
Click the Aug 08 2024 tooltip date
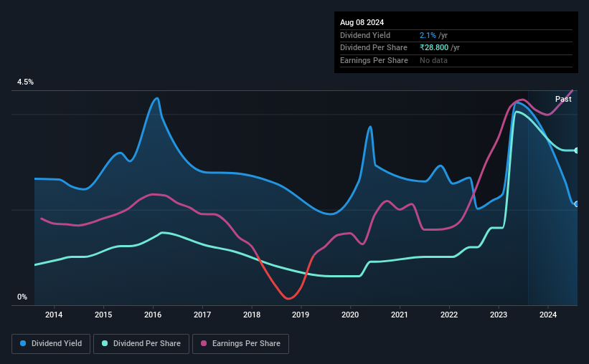[362, 22]
